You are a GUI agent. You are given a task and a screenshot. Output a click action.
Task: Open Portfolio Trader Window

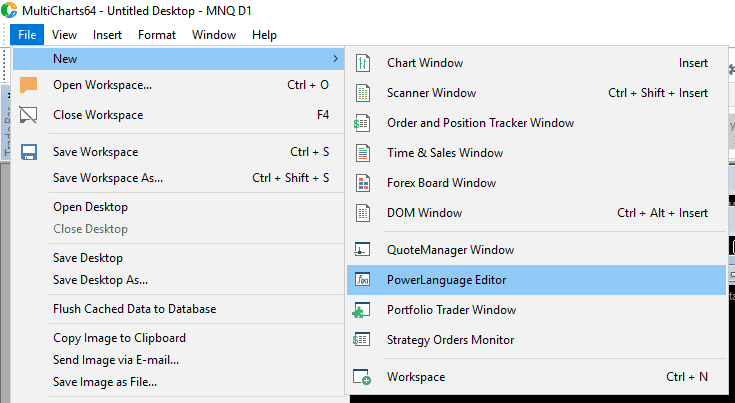pyautogui.click(x=536, y=310)
